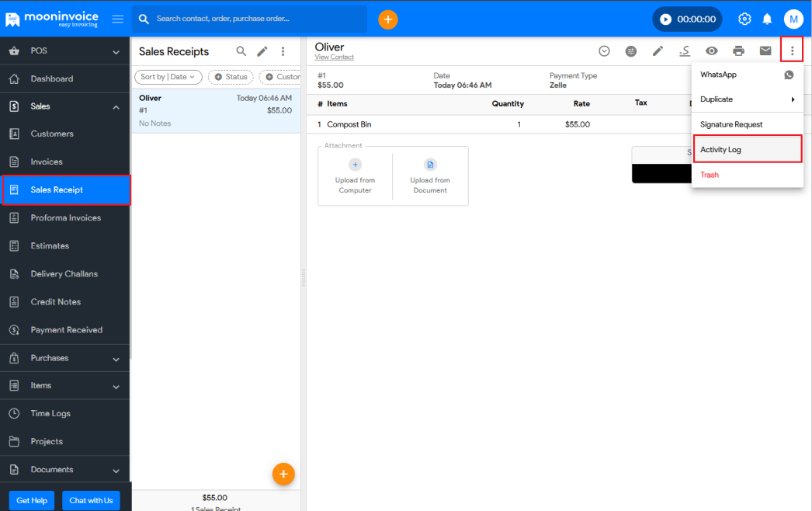This screenshot has height=511, width=812.
Task: Open Customers in the sidebar
Action: coord(64,134)
